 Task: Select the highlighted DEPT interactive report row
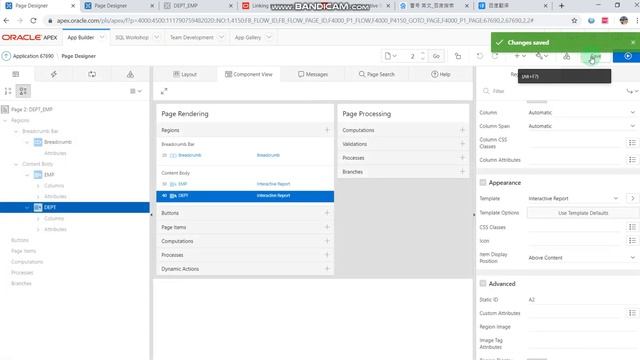(x=245, y=196)
